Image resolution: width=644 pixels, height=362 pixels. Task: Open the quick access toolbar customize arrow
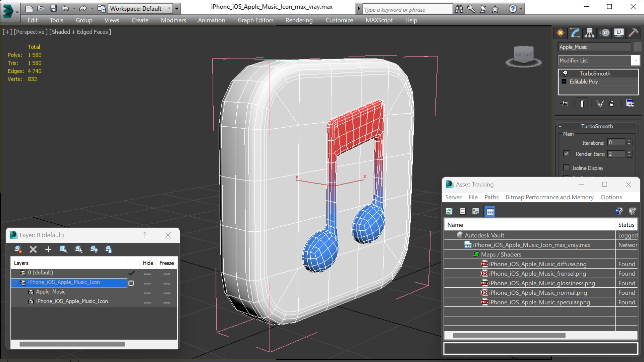pos(177,8)
